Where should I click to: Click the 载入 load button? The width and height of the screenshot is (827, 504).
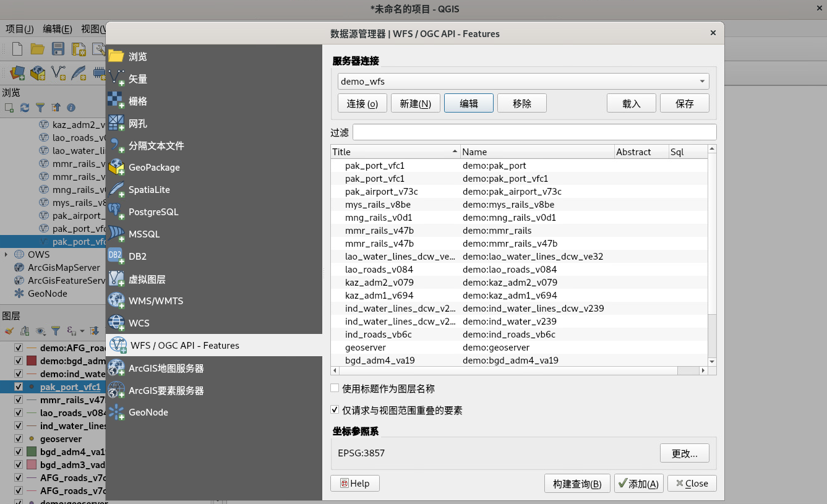click(632, 103)
